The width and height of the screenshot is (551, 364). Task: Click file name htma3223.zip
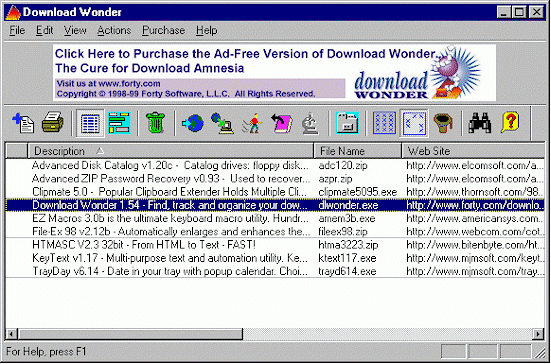pos(348,245)
